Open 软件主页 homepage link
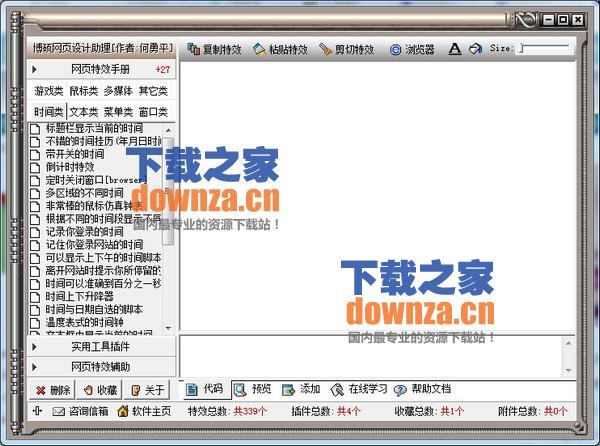Screen dimensions: 600x446 (x=144, y=412)
